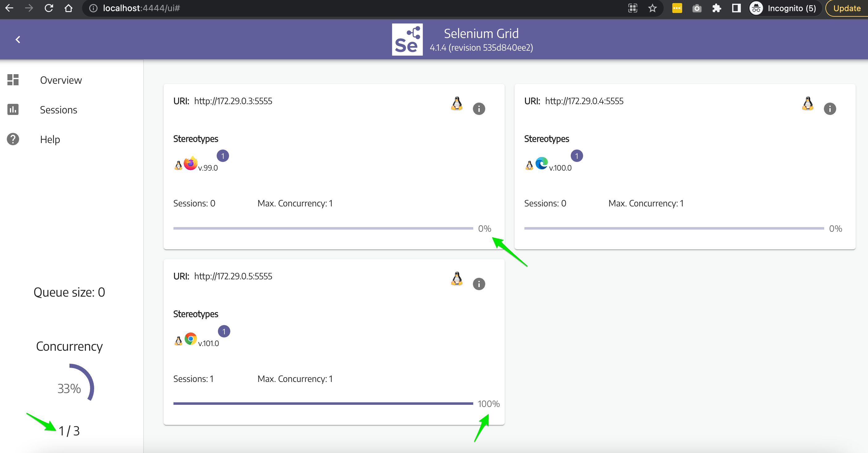Click the version text 4.1.4 (revision 535d840ee2)
This screenshot has width=868, height=453.
coord(481,48)
